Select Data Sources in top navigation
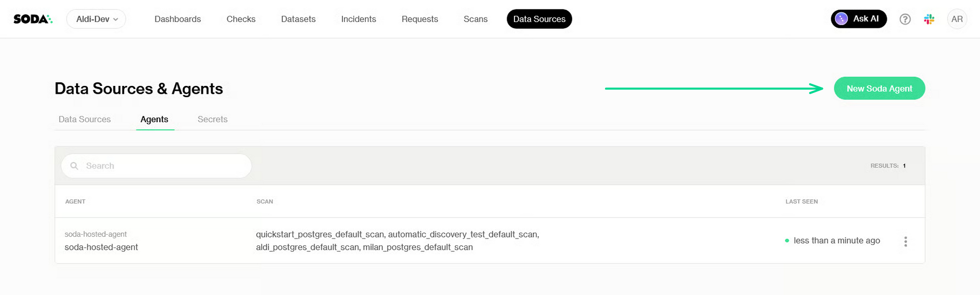Image resolution: width=980 pixels, height=295 pixels. pyautogui.click(x=539, y=19)
